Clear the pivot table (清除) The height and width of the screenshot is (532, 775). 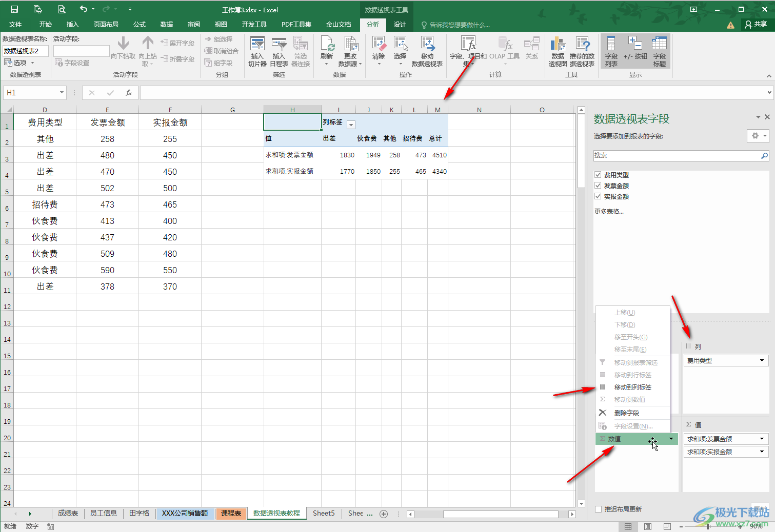379,51
